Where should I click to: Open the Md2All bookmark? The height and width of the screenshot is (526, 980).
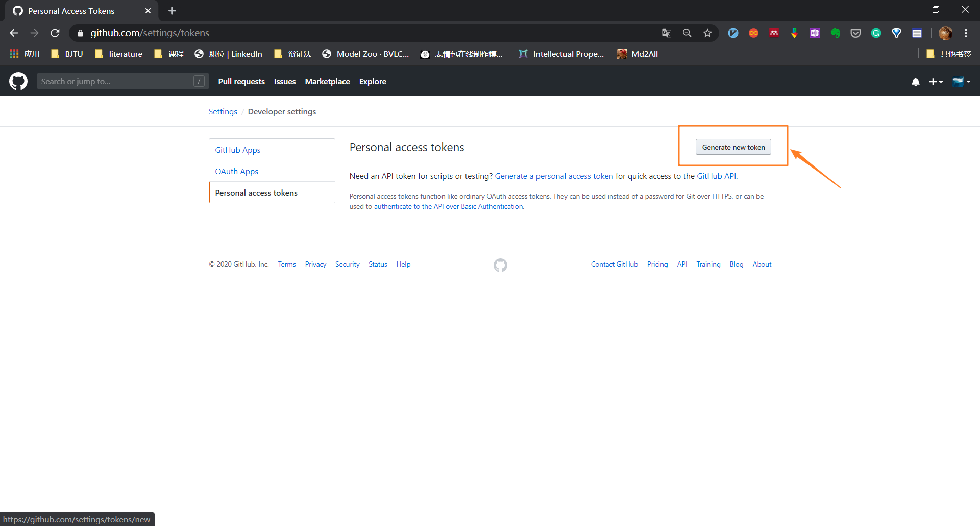tap(637, 54)
